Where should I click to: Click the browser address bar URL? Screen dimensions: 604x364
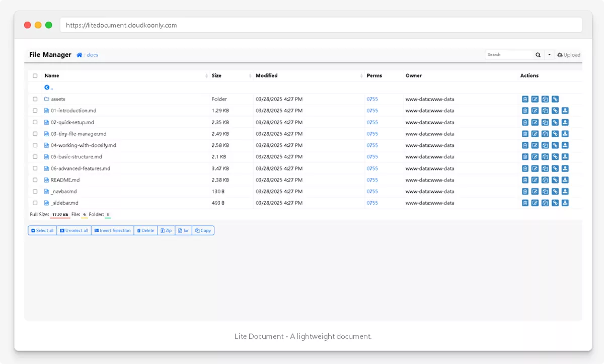click(x=121, y=25)
